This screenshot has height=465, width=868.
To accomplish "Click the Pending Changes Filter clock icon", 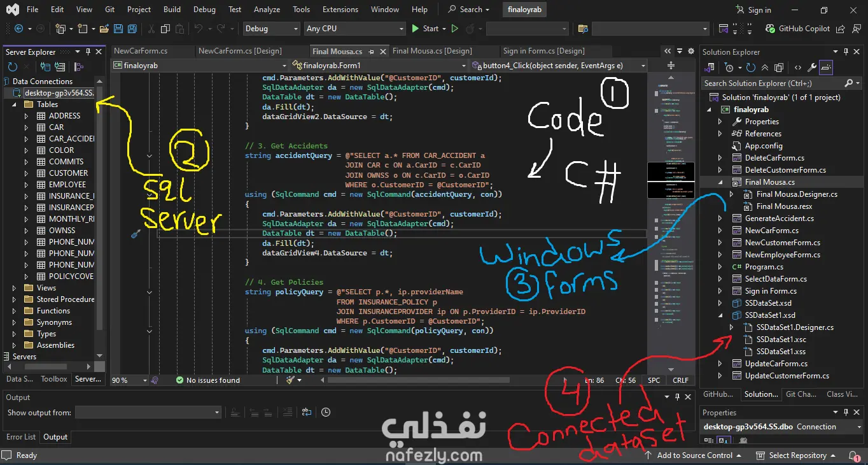I will coord(729,68).
